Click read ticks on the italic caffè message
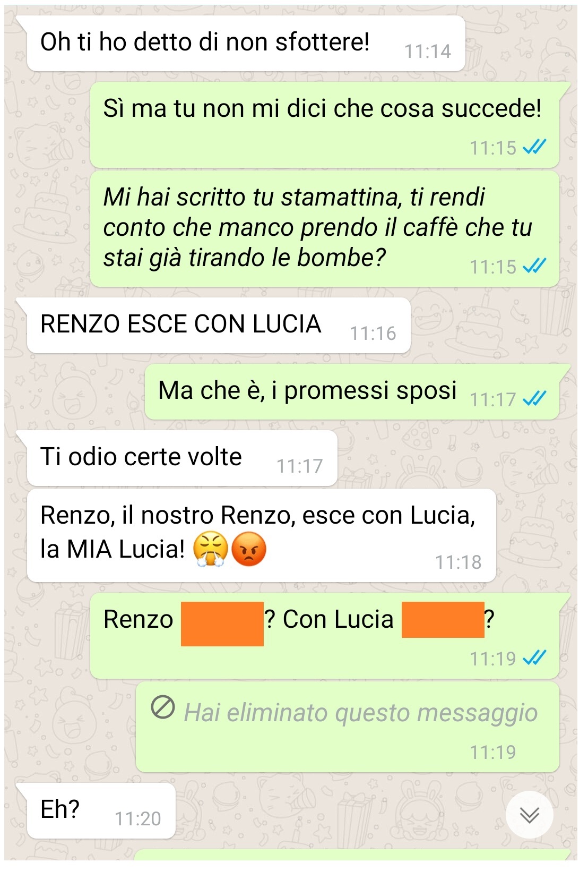Viewport: 588px width, 871px height. point(534,266)
